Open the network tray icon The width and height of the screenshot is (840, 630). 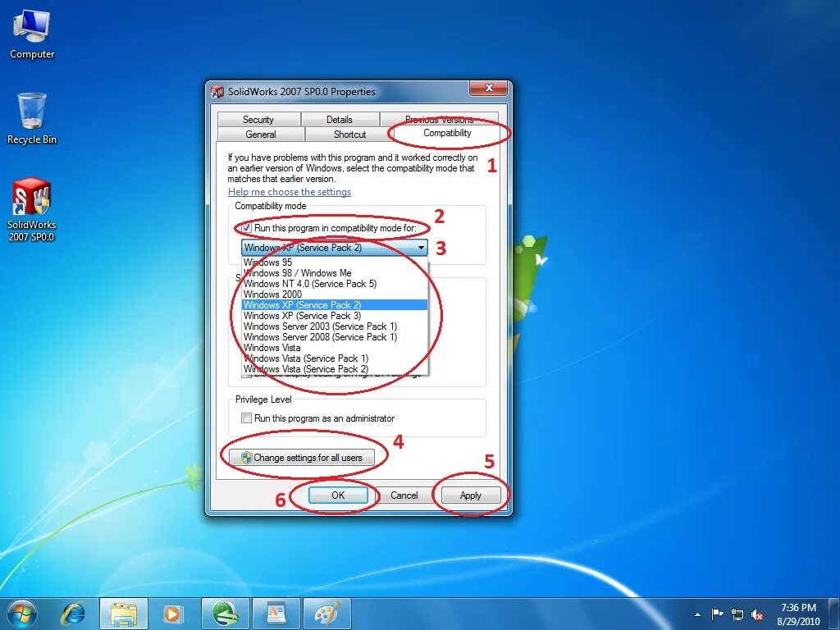pyautogui.click(x=737, y=614)
